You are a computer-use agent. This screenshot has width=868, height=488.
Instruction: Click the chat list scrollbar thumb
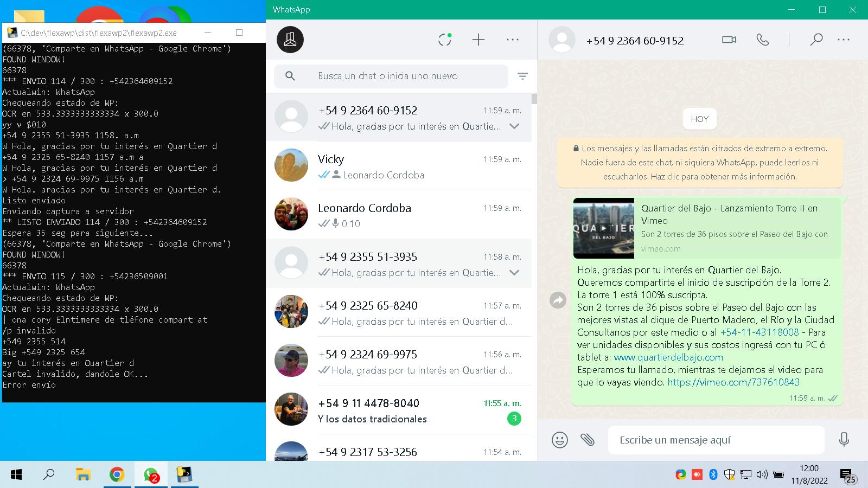[534, 99]
